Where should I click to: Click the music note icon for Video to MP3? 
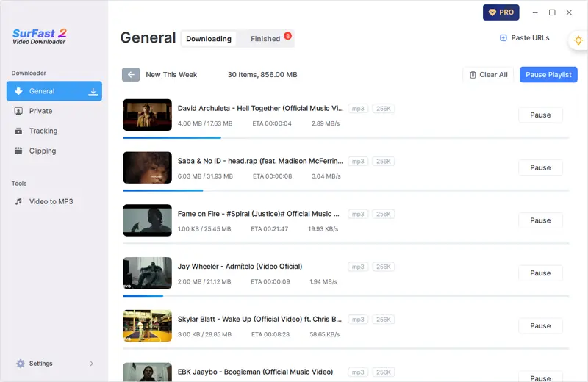click(18, 201)
